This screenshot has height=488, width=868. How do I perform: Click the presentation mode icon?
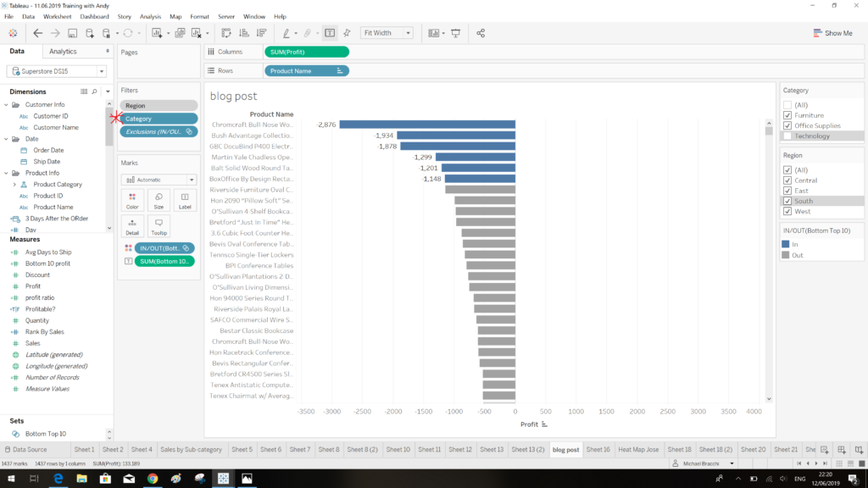[456, 33]
